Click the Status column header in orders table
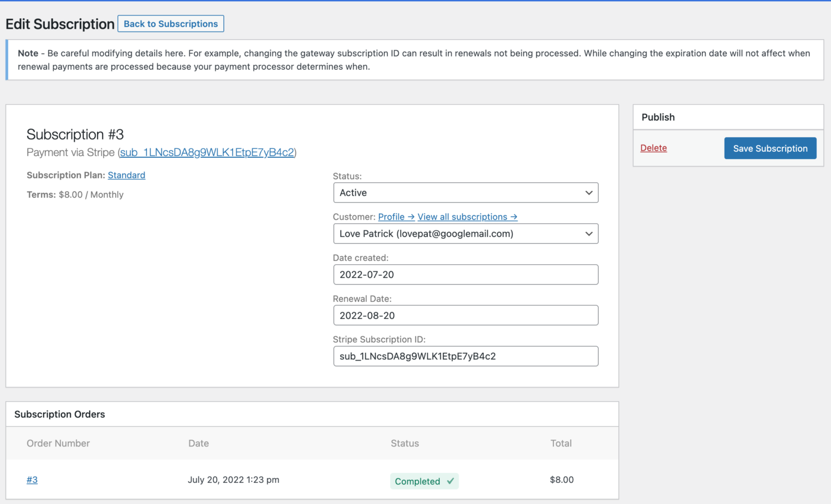Viewport: 831px width, 504px height. coord(405,443)
